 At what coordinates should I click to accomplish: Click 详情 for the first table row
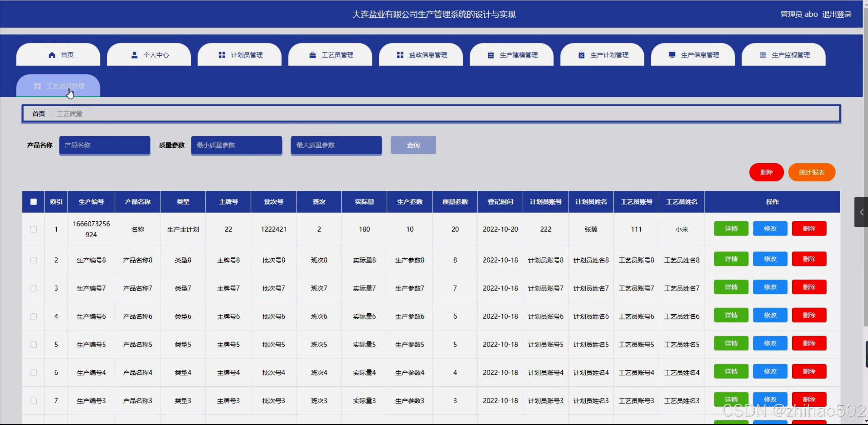(x=731, y=229)
